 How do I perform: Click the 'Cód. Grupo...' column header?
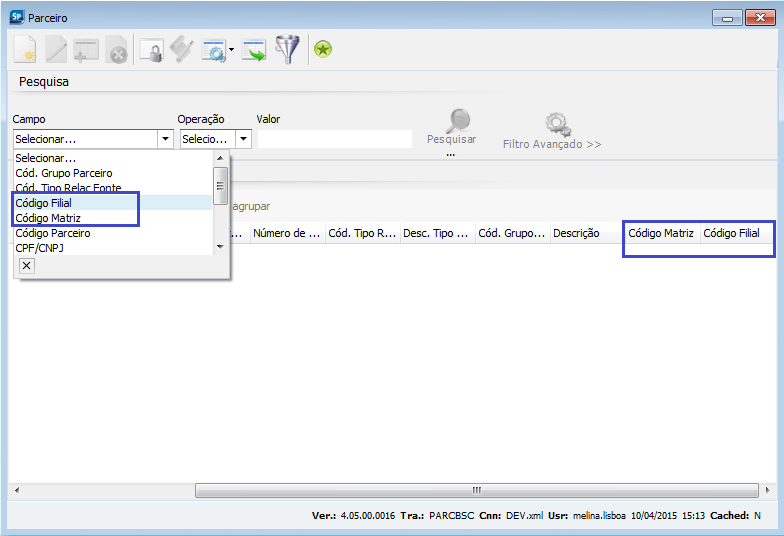tap(512, 233)
